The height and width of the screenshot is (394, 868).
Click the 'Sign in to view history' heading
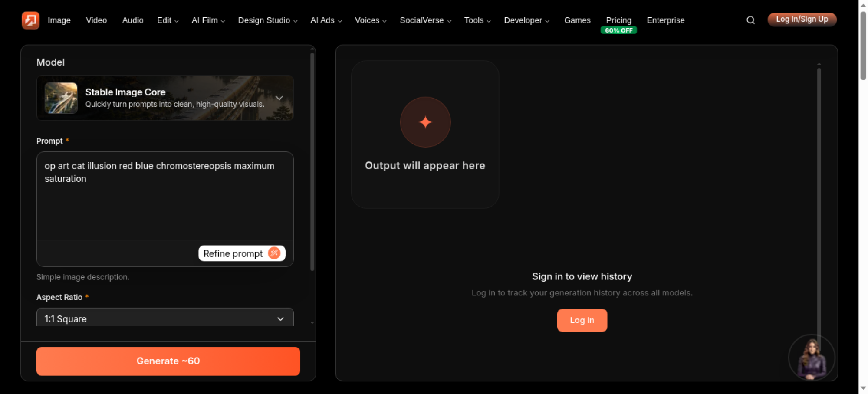coord(582,276)
